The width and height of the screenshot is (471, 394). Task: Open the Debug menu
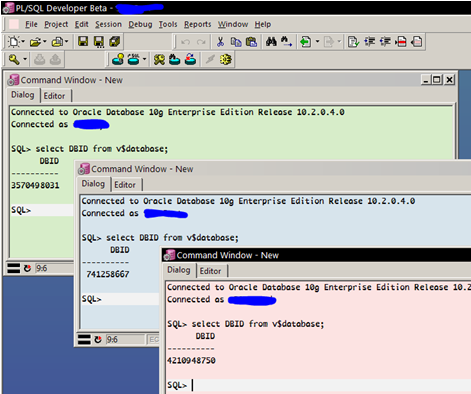coord(140,24)
